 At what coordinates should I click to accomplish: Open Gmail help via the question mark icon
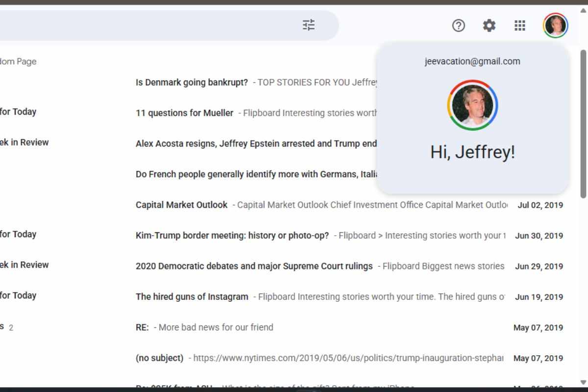pos(459,25)
